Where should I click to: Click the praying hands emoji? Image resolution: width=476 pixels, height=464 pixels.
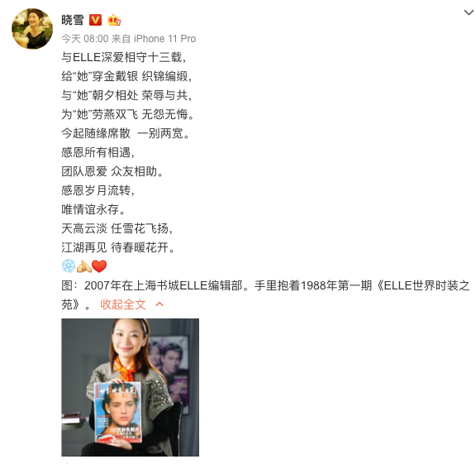pos(83,266)
